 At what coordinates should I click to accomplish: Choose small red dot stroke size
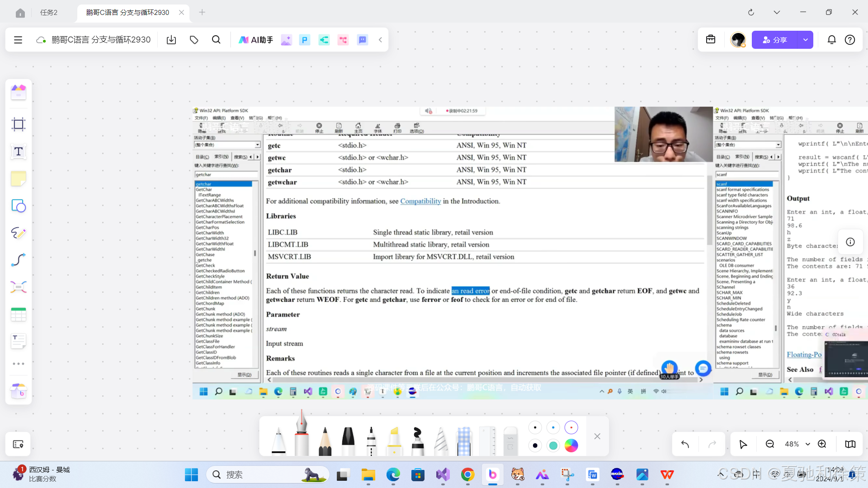pos(571,427)
